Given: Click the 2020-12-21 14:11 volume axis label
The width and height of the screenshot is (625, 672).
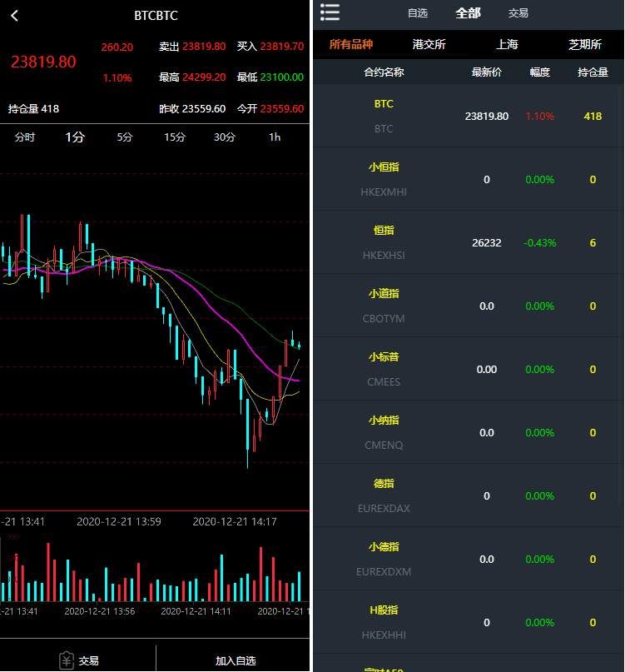Looking at the screenshot, I should pyautogui.click(x=196, y=611).
